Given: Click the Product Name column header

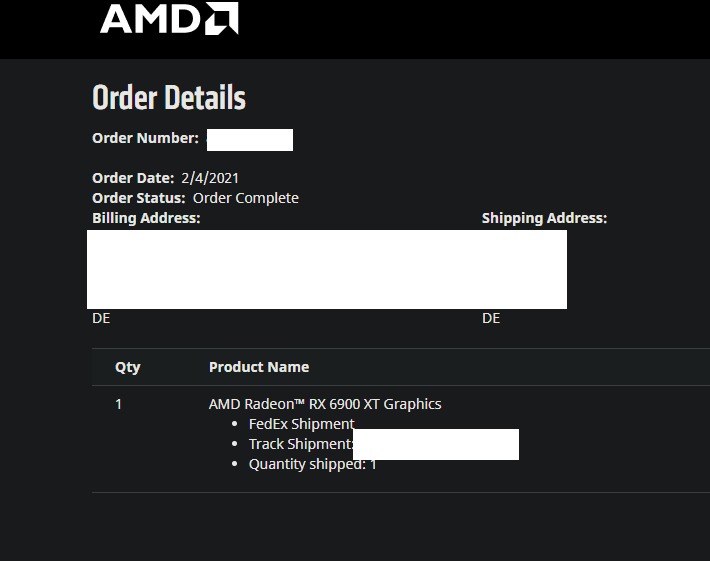Looking at the screenshot, I should click(259, 367).
